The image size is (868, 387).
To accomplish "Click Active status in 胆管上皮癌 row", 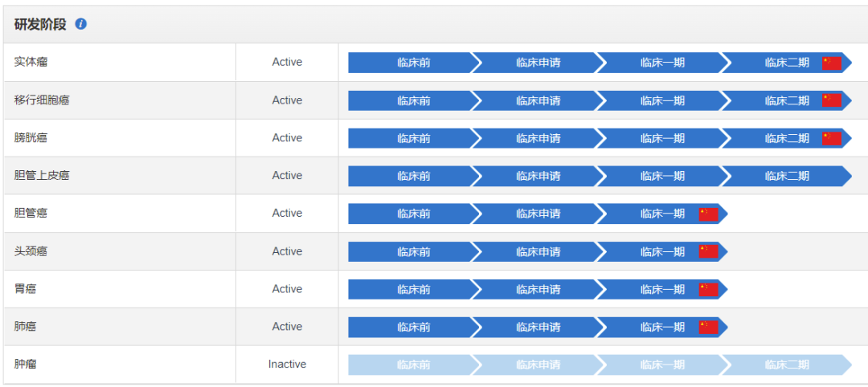I will [x=287, y=175].
